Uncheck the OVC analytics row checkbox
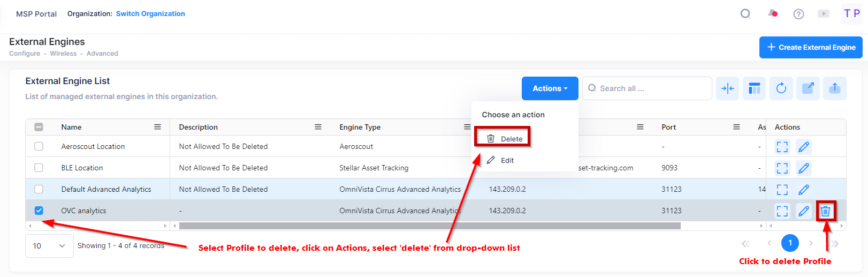Image resolution: width=868 pixels, height=277 pixels. coord(39,211)
